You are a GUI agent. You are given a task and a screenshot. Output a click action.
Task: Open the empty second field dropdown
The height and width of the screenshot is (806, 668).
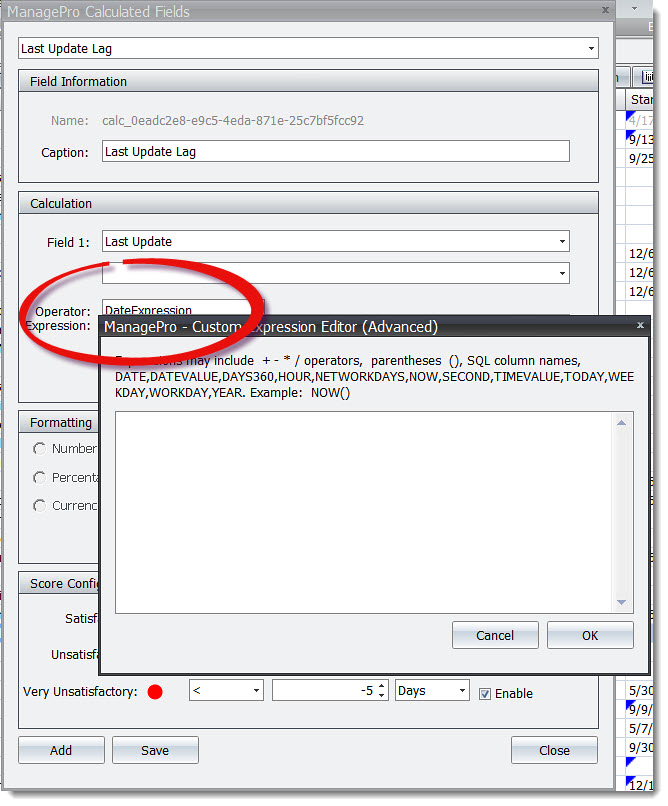(x=562, y=273)
